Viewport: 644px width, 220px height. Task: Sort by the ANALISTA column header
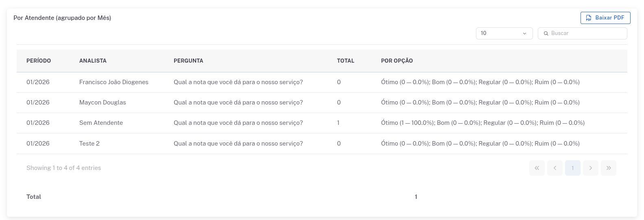coord(93,61)
